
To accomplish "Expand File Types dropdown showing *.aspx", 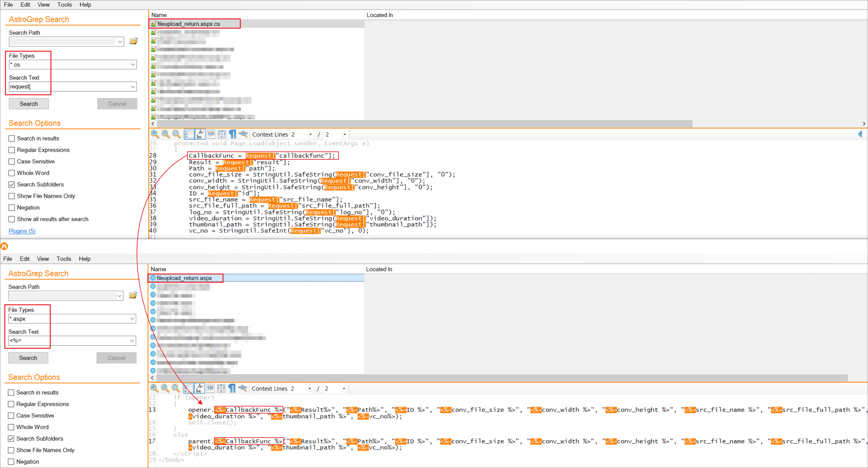I will point(132,318).
